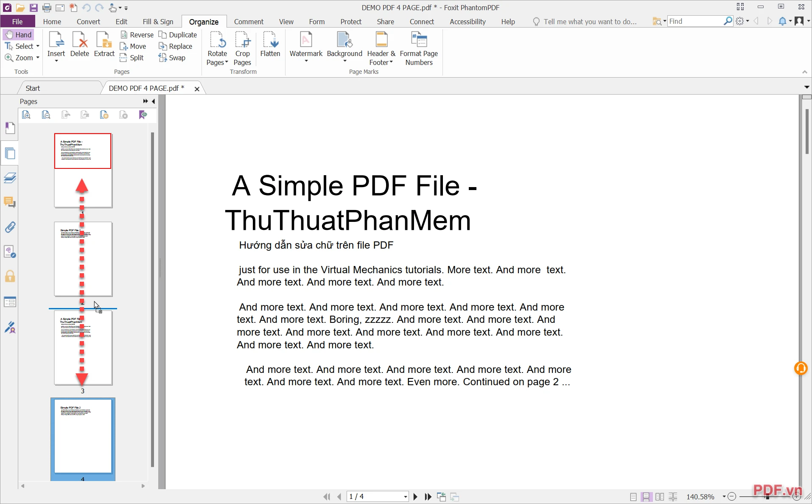The height and width of the screenshot is (504, 812).
Task: Click the Reverse pages tool
Action: coord(137,35)
